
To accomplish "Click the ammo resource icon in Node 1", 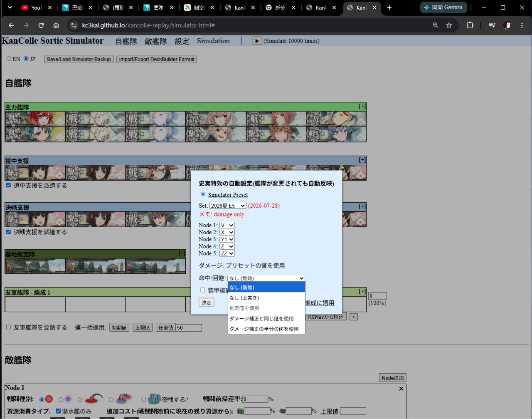I will coord(282,411).
